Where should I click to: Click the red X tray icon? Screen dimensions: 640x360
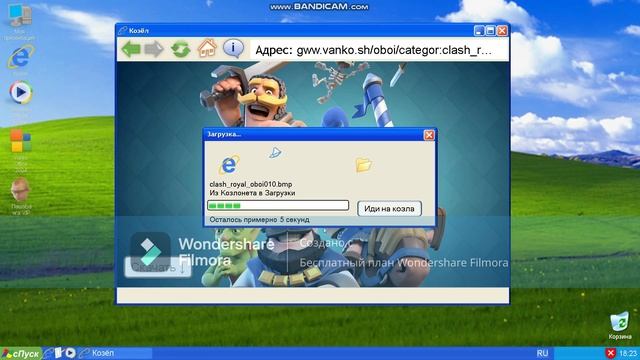(611, 353)
